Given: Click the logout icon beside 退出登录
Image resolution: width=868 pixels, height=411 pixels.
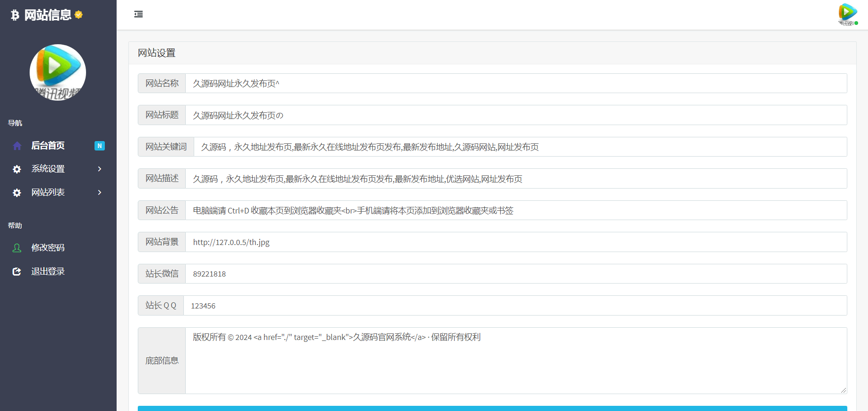Looking at the screenshot, I should point(17,271).
